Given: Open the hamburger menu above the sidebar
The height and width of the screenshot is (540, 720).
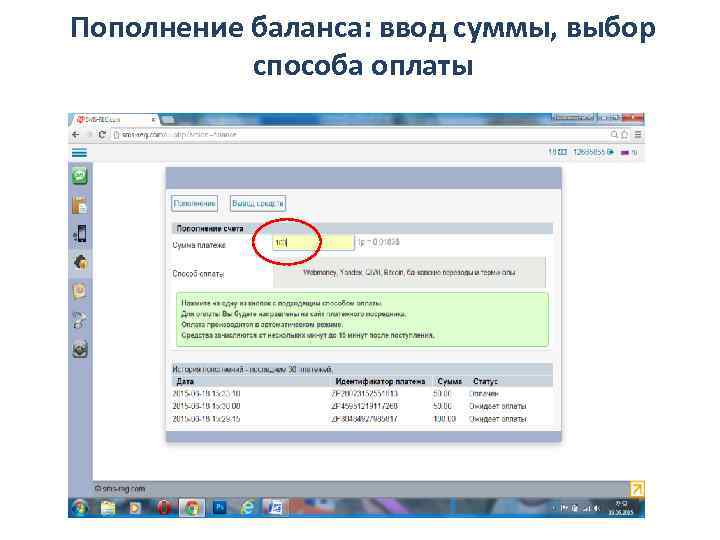Looking at the screenshot, I should click(x=79, y=152).
